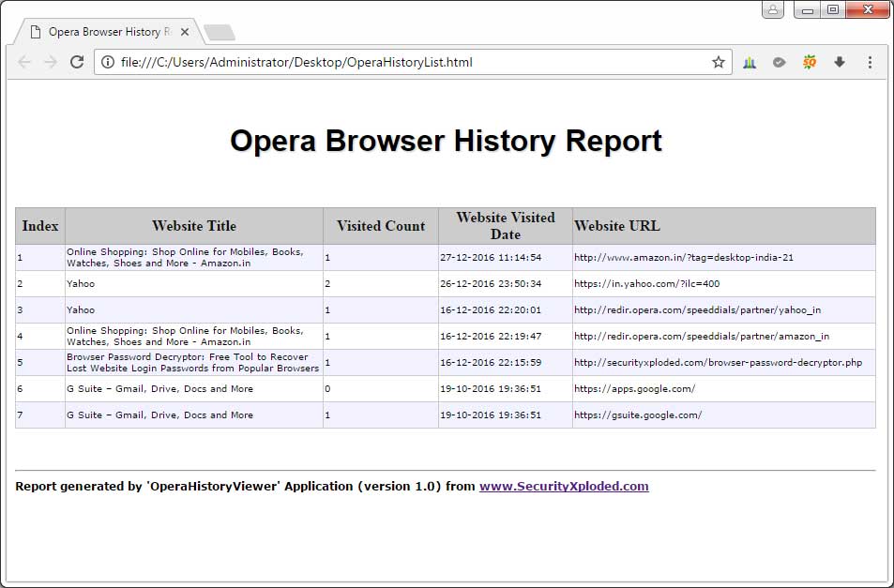Click the browser forward arrow button
Viewport: 894px width, 588px height.
click(x=51, y=62)
